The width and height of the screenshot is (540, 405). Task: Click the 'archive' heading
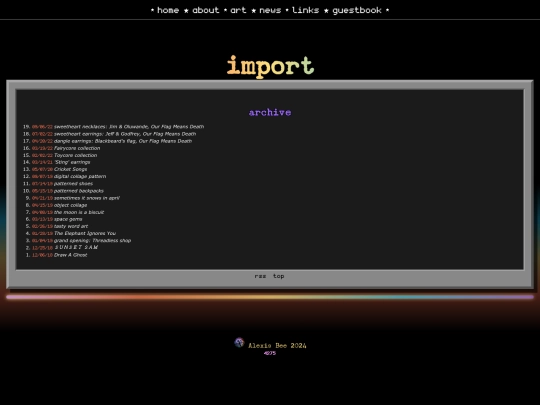point(270,113)
